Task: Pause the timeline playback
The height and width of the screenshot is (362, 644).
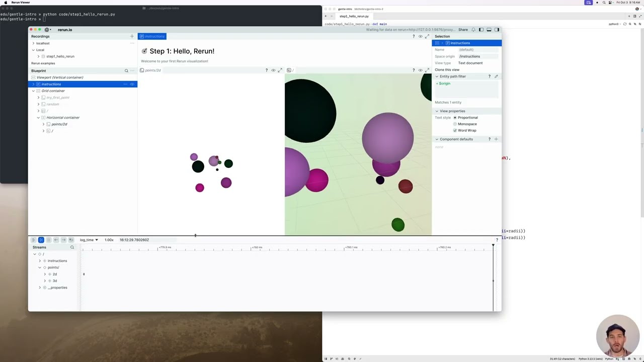Action: click(x=48, y=240)
